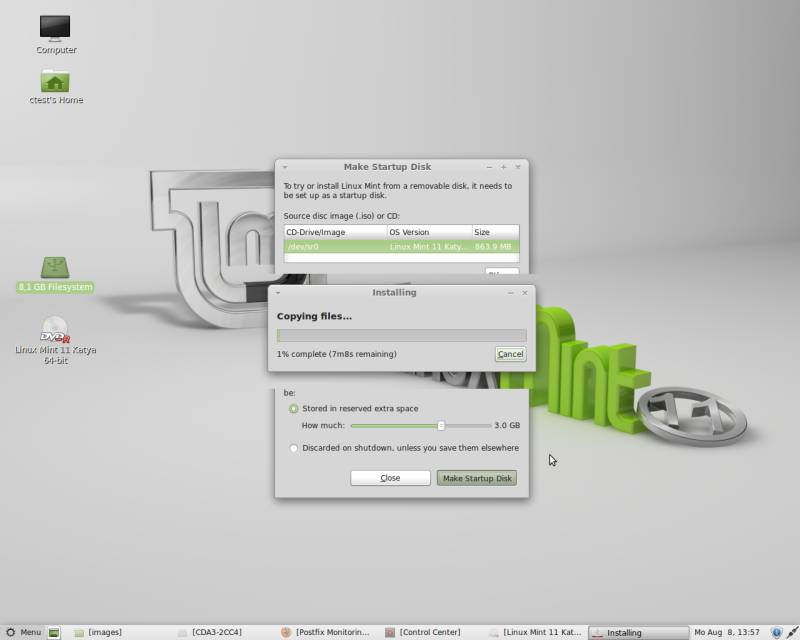Minimize the Installing dialog
The width and height of the screenshot is (800, 640).
511,293
